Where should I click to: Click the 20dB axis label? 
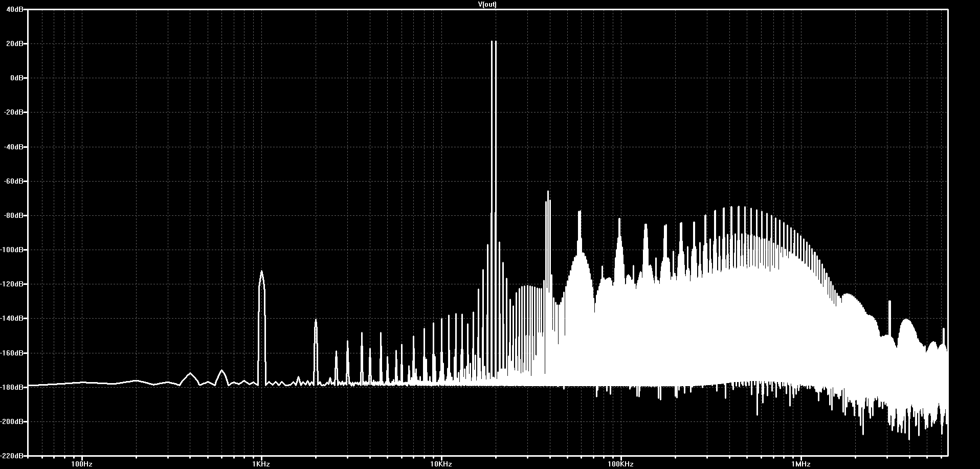[x=15, y=44]
